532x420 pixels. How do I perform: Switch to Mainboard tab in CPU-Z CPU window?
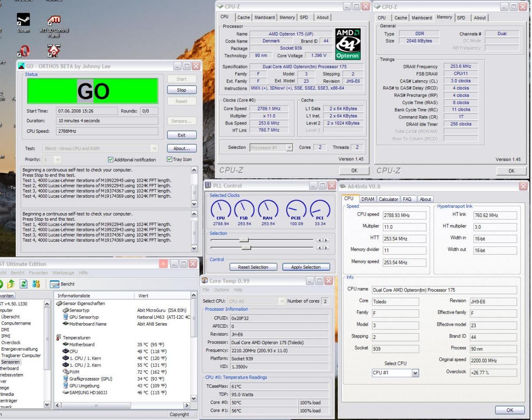click(x=264, y=17)
